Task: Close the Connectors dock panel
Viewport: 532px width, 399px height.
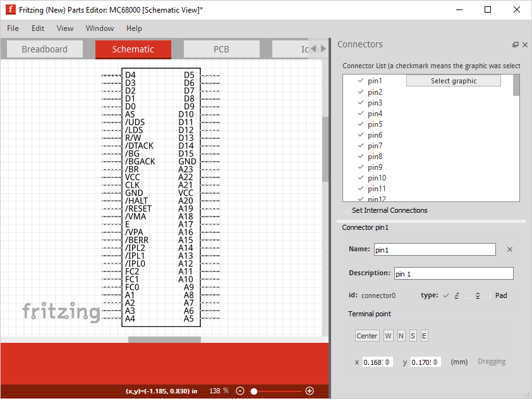Action: coord(524,45)
